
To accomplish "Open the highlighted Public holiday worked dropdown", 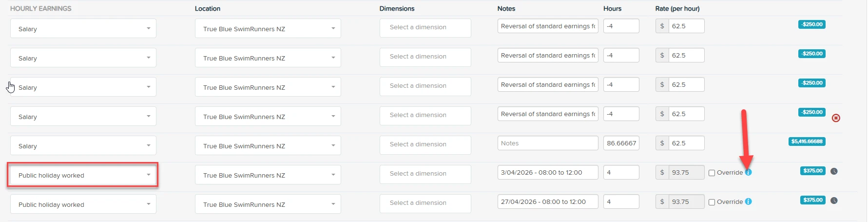I will pos(83,175).
